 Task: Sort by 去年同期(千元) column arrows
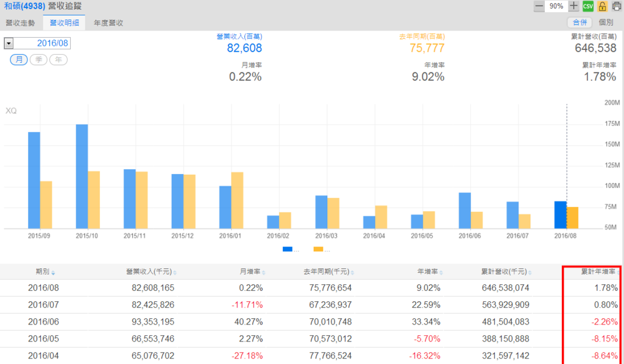pyautogui.click(x=353, y=273)
